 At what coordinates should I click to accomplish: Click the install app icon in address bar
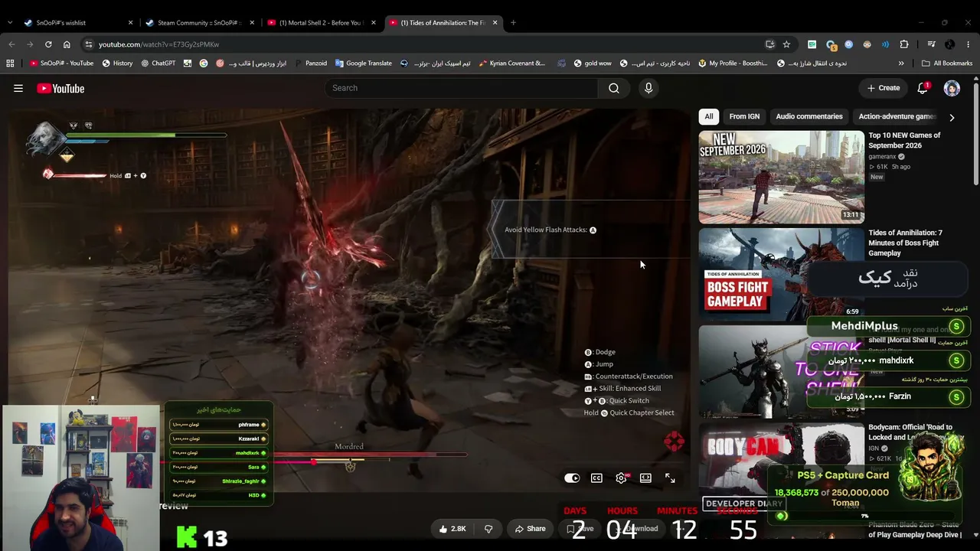click(769, 44)
